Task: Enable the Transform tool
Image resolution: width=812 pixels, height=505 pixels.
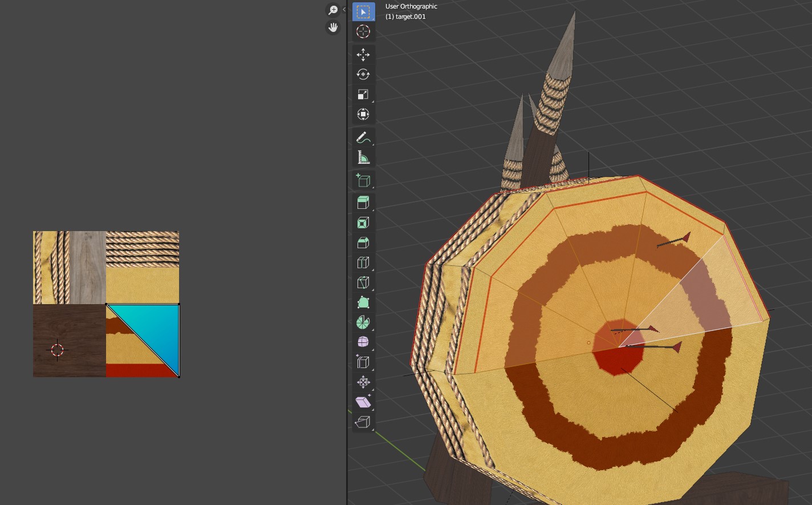Action: (363, 115)
